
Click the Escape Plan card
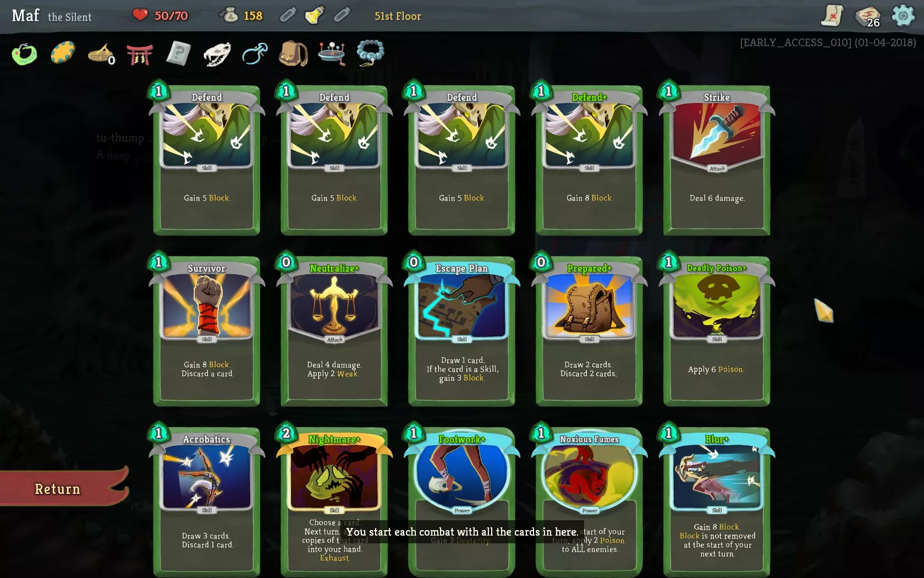point(461,331)
